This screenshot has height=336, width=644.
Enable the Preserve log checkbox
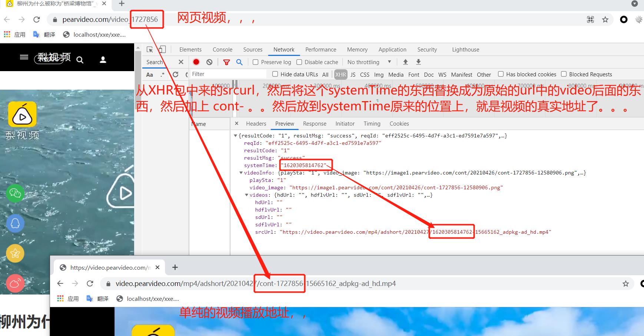click(x=255, y=62)
